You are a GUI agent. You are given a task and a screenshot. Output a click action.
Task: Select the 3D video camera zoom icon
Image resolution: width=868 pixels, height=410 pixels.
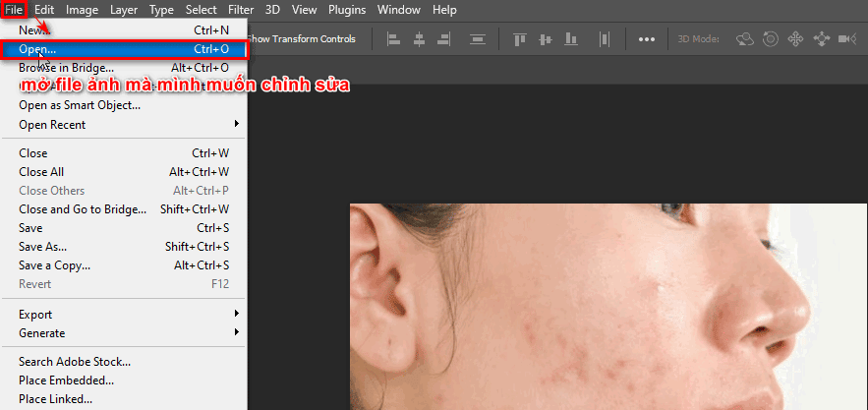847,38
